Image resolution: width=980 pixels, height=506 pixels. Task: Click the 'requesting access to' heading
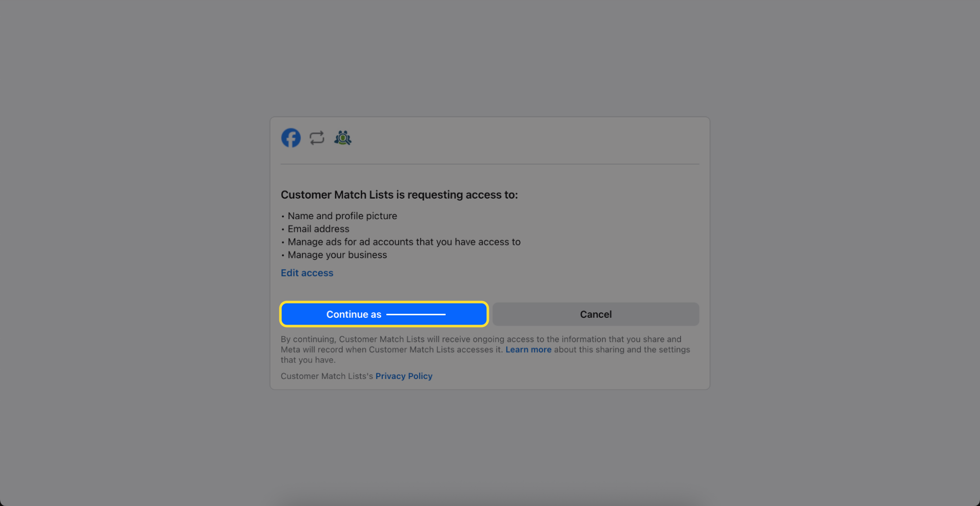[x=399, y=195]
